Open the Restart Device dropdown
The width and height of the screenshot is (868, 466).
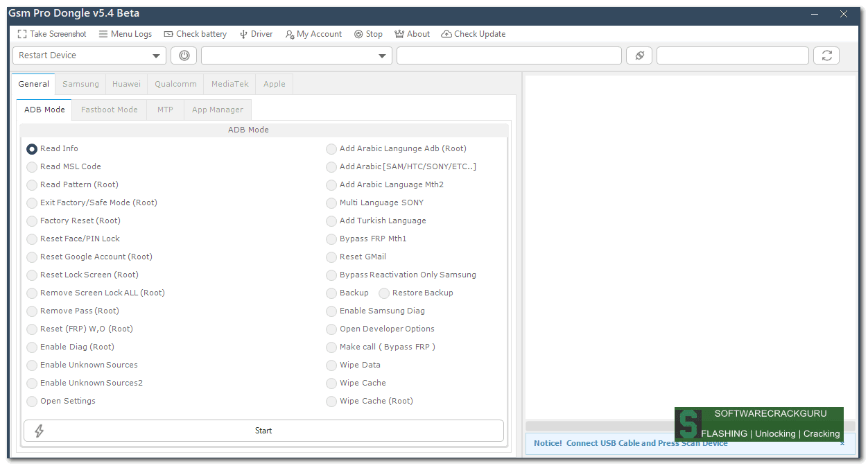coord(89,55)
